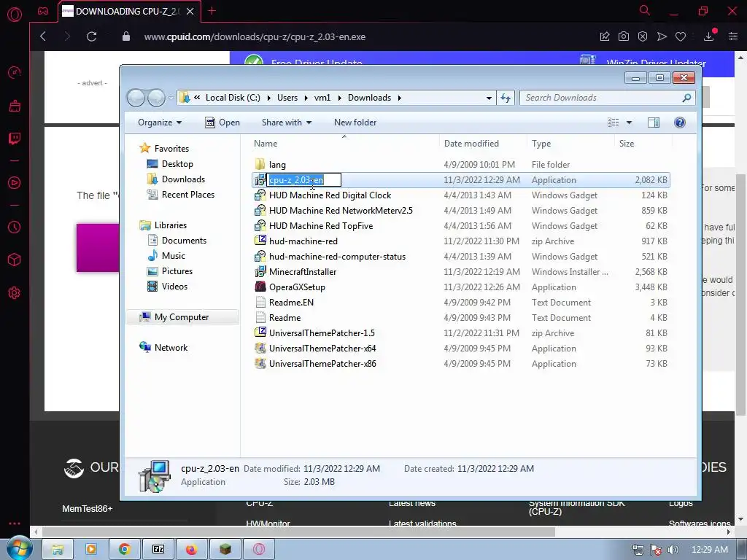Viewport: 747px width, 560px height.
Task: Click browser Reload button
Action: pos(91,36)
